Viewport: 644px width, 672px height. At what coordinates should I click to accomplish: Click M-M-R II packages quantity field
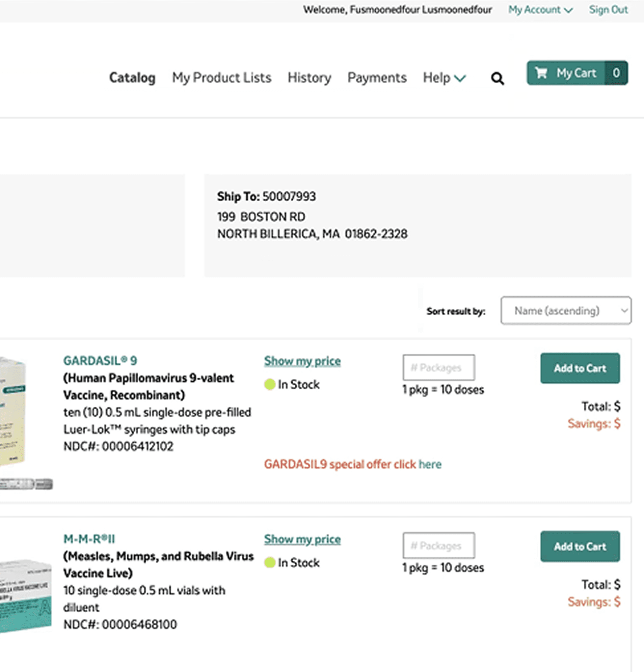click(438, 546)
